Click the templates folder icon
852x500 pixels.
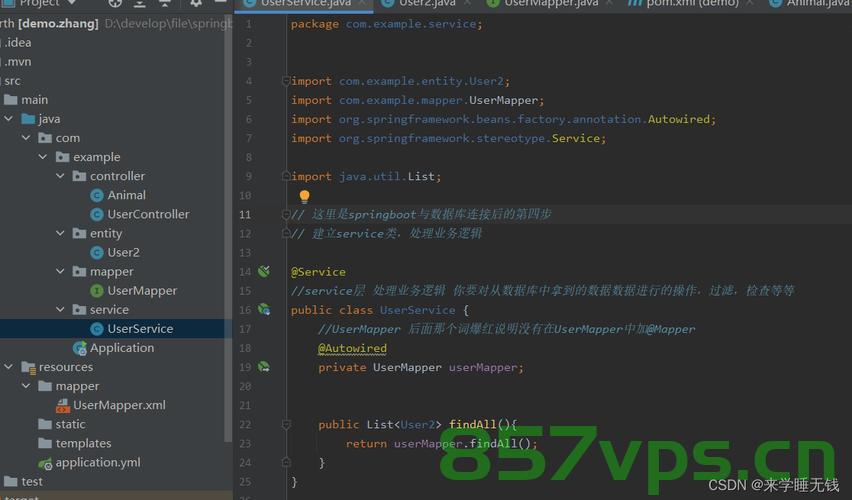pyautogui.click(x=45, y=443)
